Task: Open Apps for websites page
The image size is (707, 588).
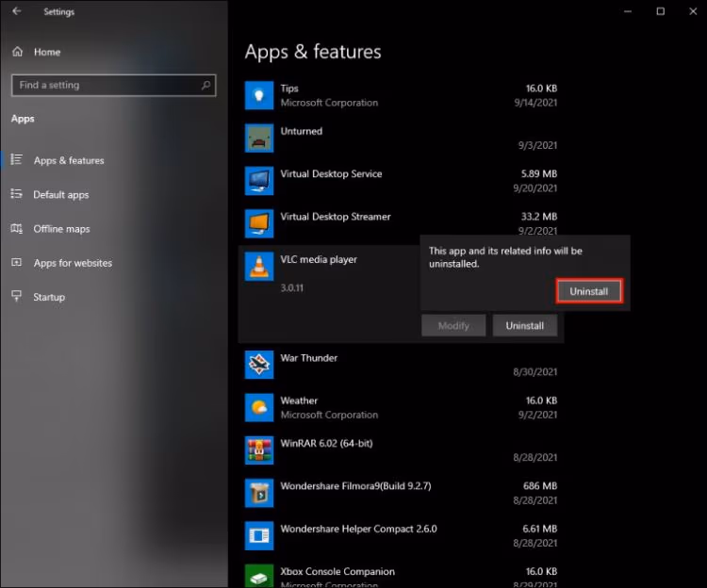Action: pos(73,263)
